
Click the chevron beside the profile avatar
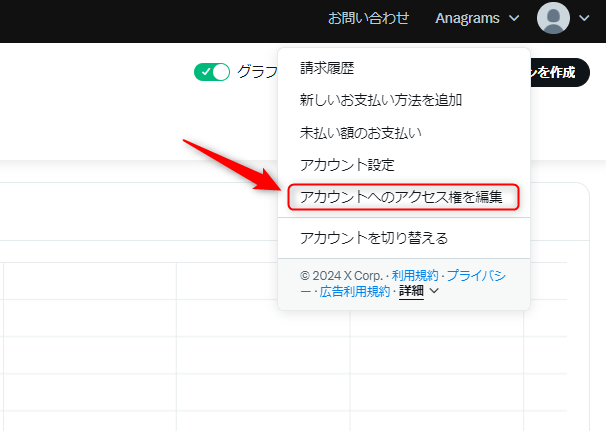coord(584,18)
